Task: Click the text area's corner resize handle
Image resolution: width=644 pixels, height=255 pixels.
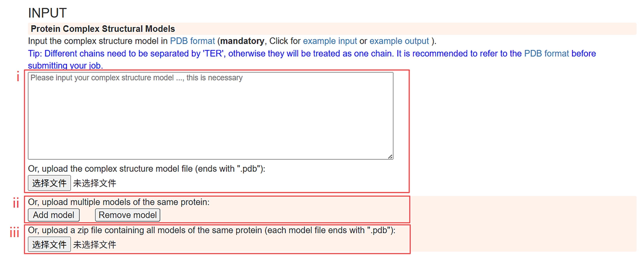Action: (390, 157)
